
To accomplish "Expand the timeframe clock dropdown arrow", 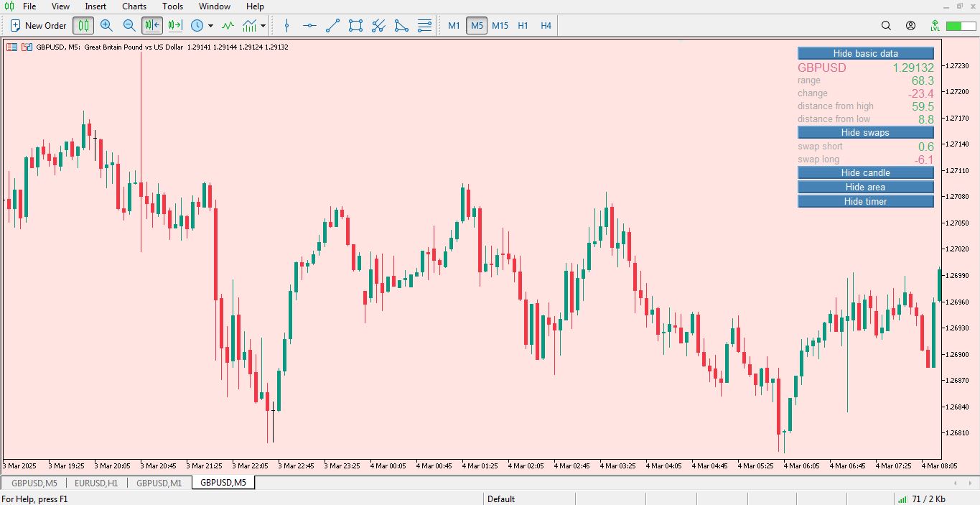I will (x=210, y=26).
